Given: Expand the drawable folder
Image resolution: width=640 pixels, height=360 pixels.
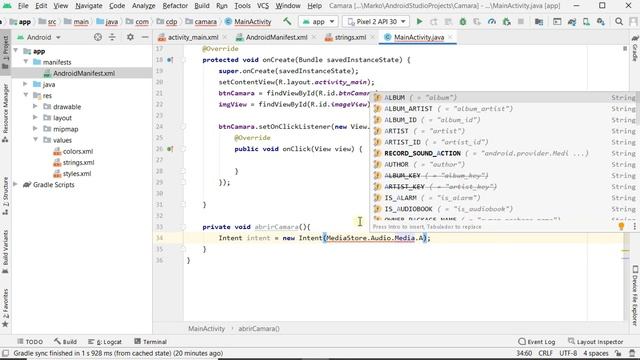Looking at the screenshot, I should tap(36, 106).
